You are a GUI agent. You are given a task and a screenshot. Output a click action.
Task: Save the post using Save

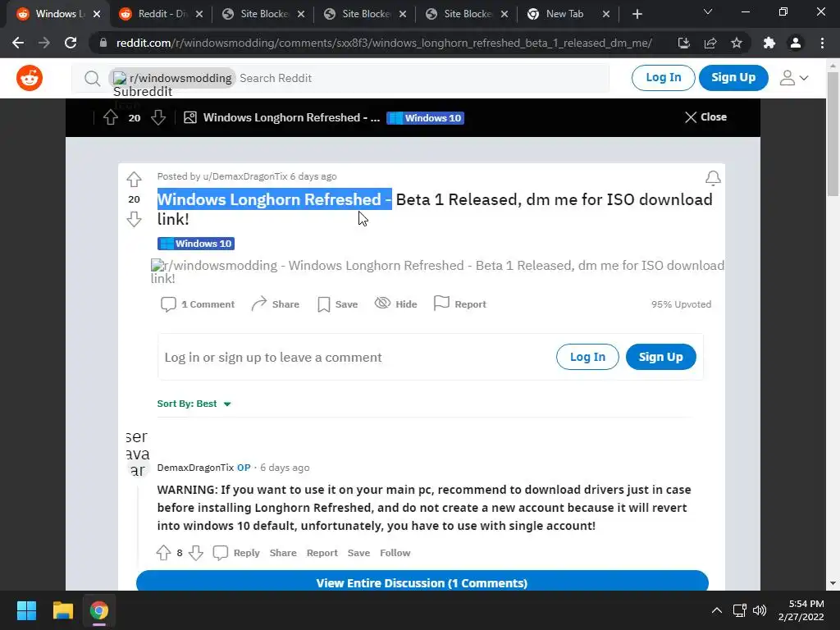(x=337, y=304)
